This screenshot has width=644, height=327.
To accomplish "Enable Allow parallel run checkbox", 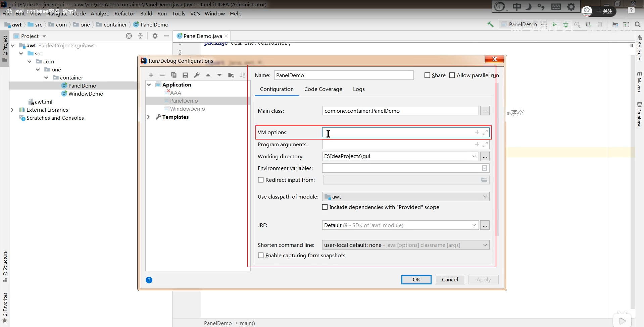I will tap(452, 75).
